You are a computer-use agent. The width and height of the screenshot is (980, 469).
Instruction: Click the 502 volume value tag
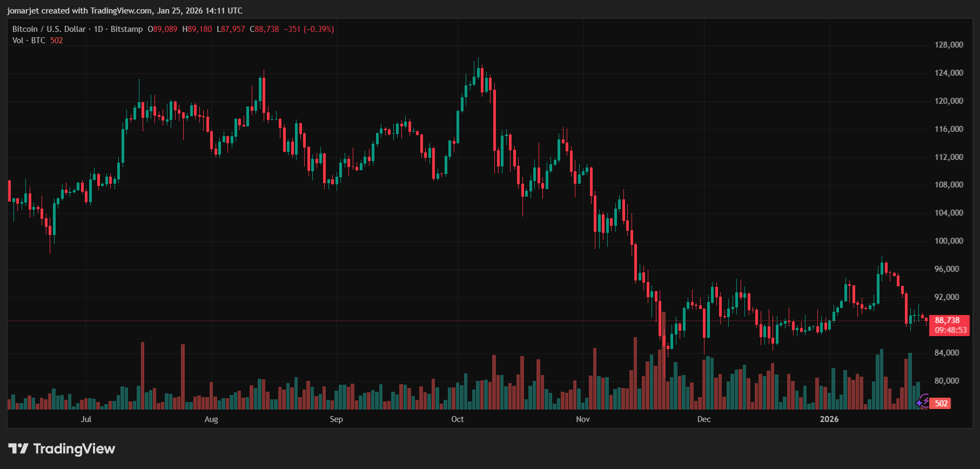tap(941, 404)
